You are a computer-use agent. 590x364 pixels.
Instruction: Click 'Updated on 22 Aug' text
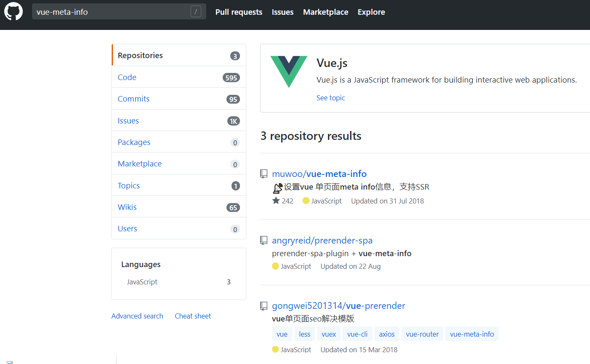tap(350, 266)
